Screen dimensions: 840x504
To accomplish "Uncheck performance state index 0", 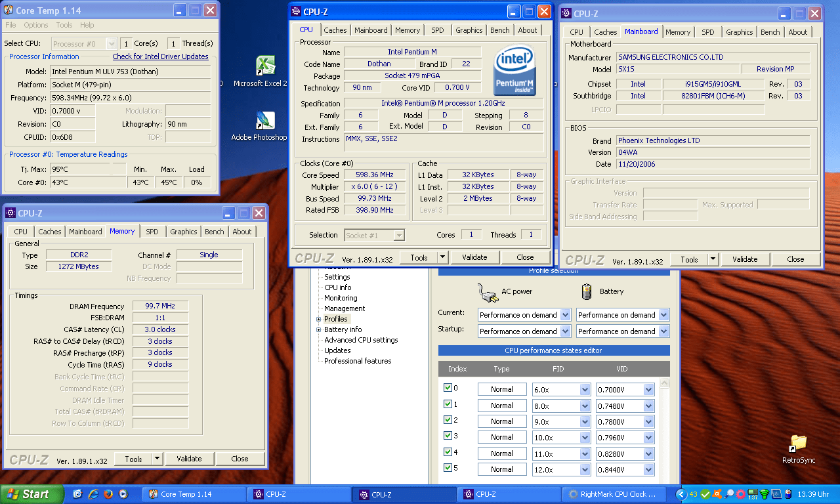I will [x=448, y=388].
